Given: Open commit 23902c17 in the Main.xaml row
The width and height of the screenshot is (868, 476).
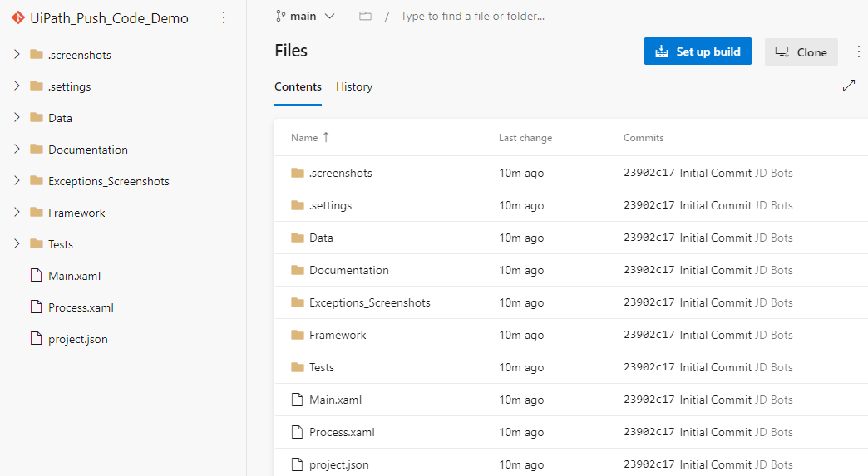Looking at the screenshot, I should [649, 400].
